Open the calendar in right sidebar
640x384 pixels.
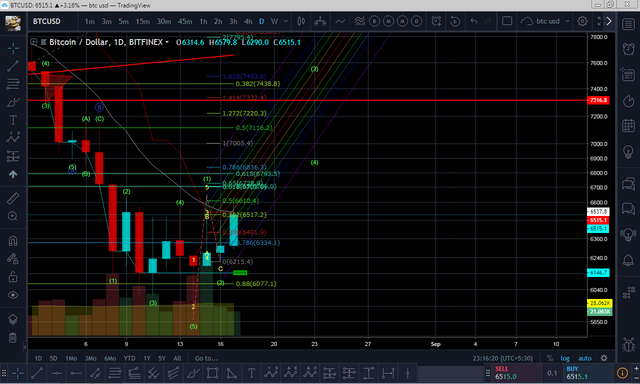628,126
